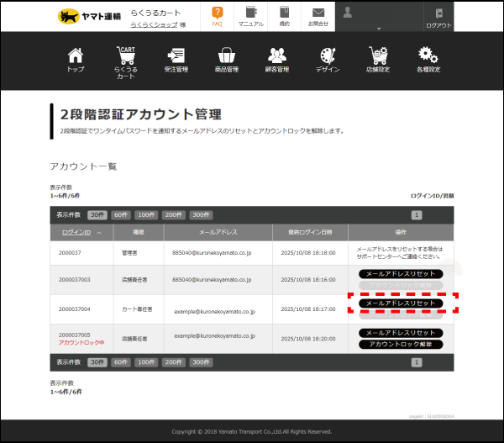Select 100件 display count in top bar
Viewport: 504px width, 443px height.
pyautogui.click(x=147, y=214)
